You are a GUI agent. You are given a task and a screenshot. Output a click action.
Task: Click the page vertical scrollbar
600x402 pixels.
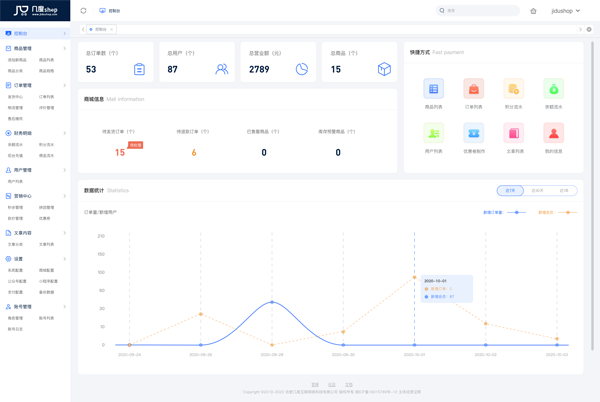pyautogui.click(x=592, y=195)
